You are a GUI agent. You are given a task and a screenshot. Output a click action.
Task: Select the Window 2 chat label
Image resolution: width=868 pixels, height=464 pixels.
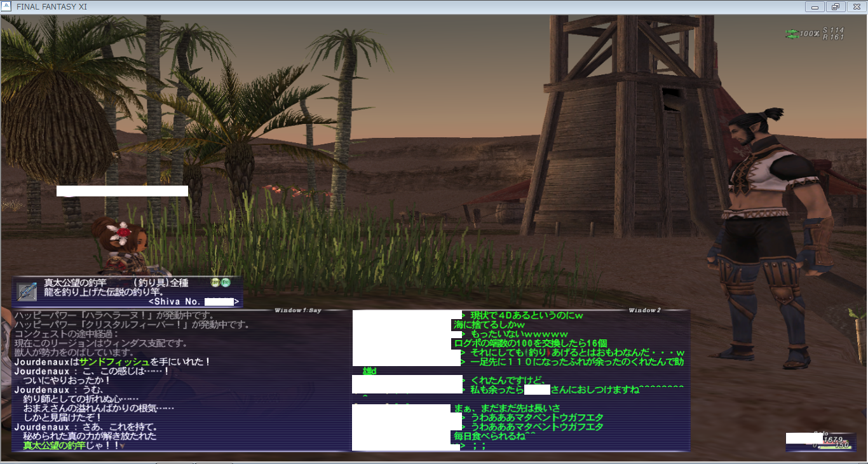(644, 310)
